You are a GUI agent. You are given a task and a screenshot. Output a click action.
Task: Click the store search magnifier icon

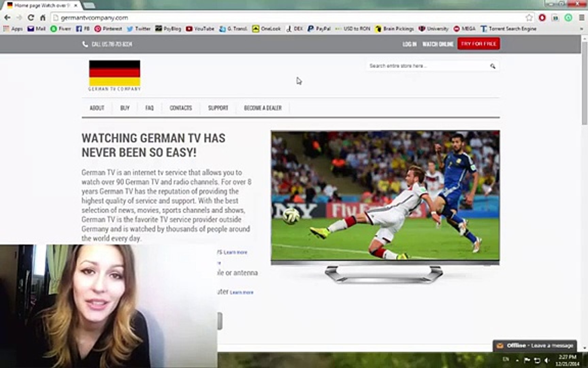click(x=492, y=66)
